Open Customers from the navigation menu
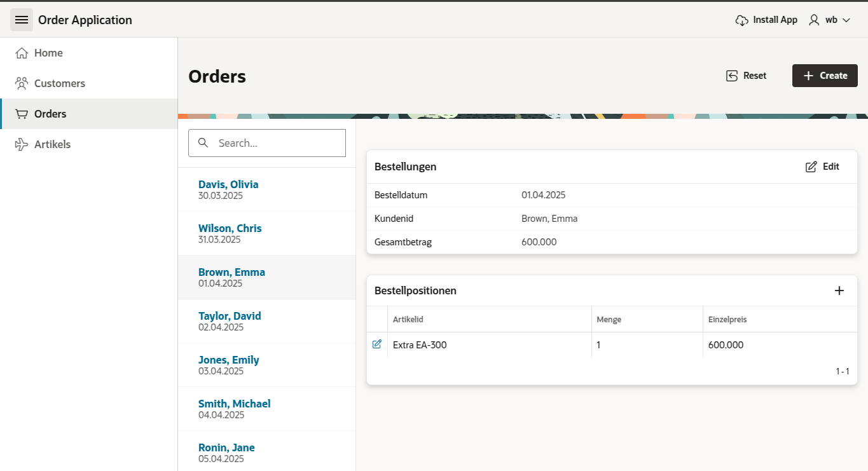Viewport: 868px width, 471px height. (x=60, y=83)
